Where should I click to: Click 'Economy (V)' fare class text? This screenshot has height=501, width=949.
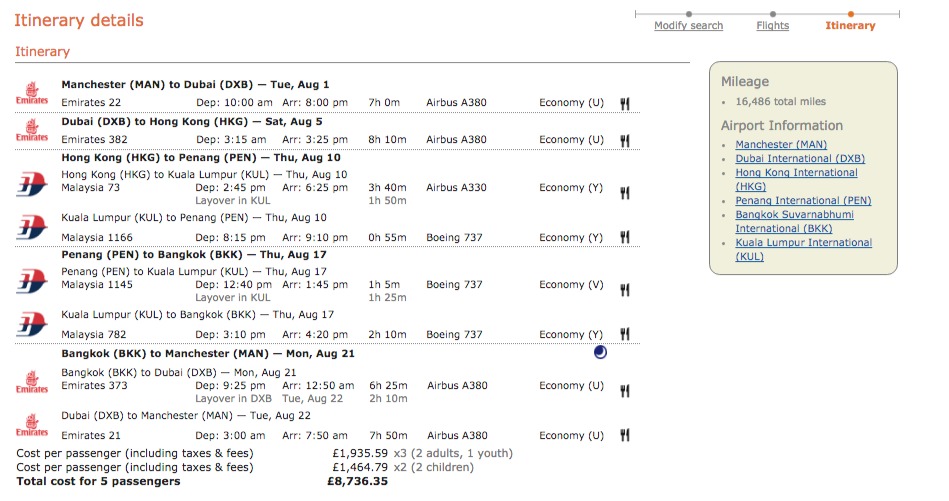tap(571, 284)
